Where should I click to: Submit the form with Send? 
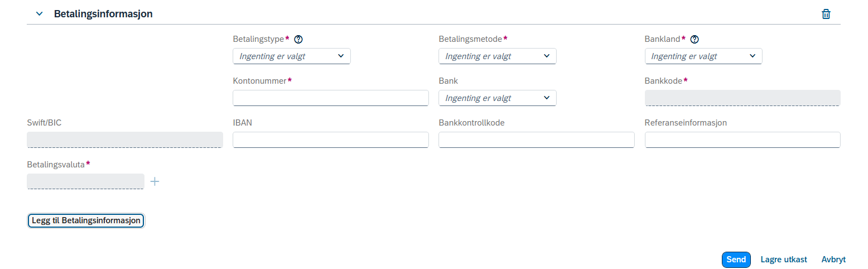(x=736, y=260)
